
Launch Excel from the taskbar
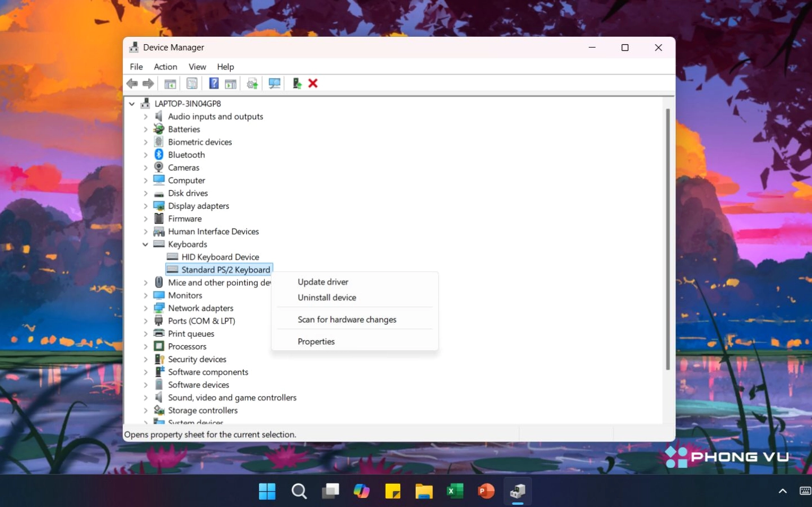(455, 491)
